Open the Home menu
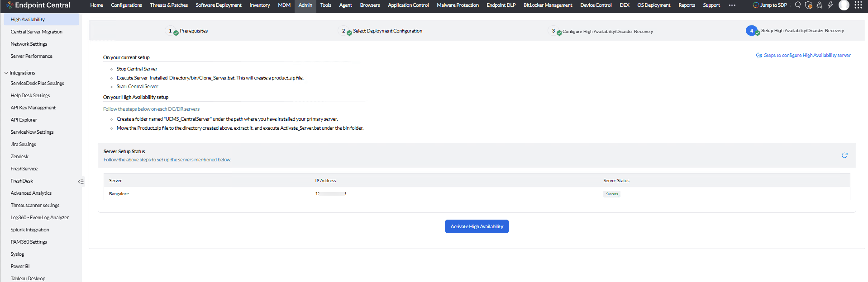868x282 pixels. click(96, 5)
